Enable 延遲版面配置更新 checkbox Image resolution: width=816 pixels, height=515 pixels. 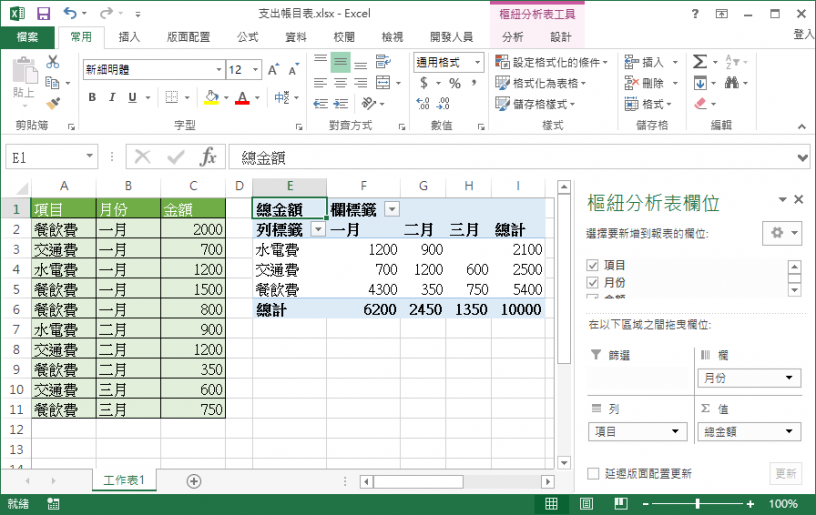click(593, 473)
